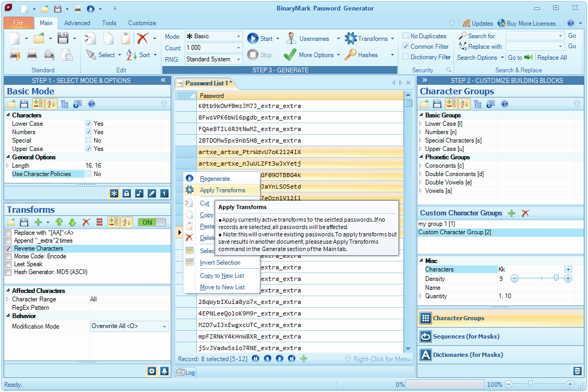Adjust the Density slider handle
The image size is (588, 392).
pyautogui.click(x=556, y=278)
